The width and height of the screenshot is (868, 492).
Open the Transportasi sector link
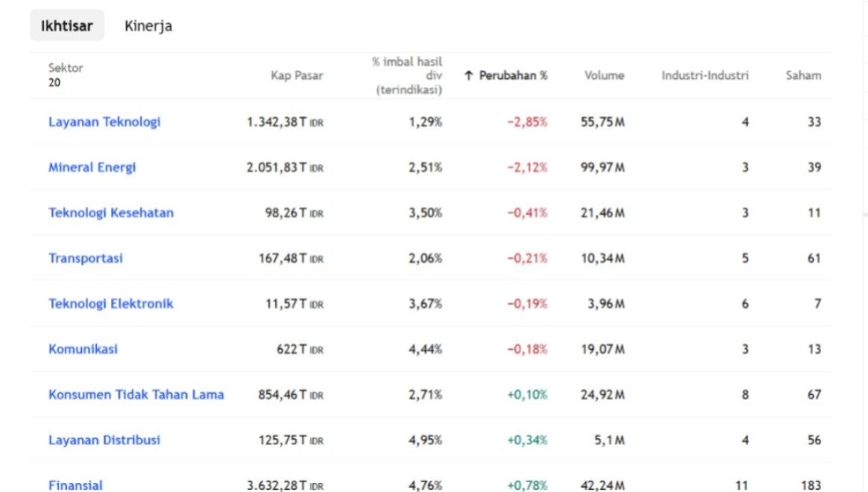[86, 258]
